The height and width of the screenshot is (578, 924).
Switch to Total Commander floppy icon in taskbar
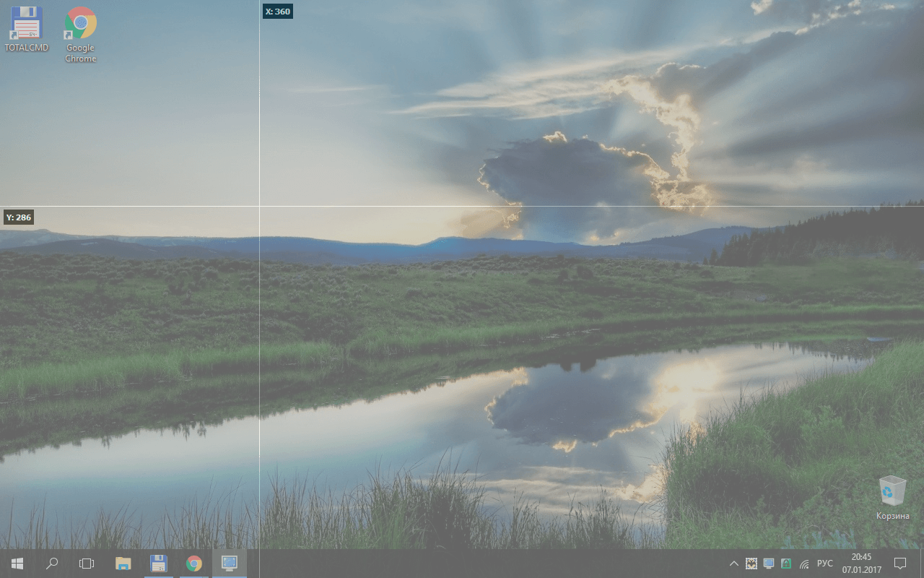tap(159, 564)
